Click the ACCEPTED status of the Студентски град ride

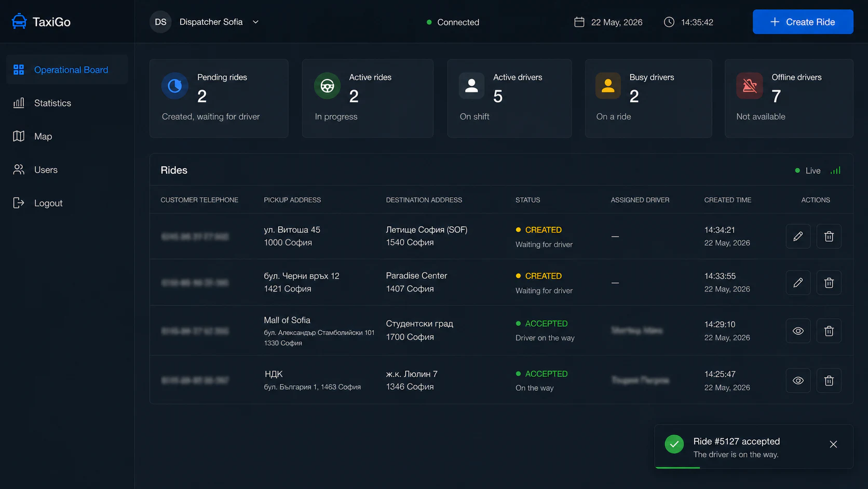click(x=541, y=323)
